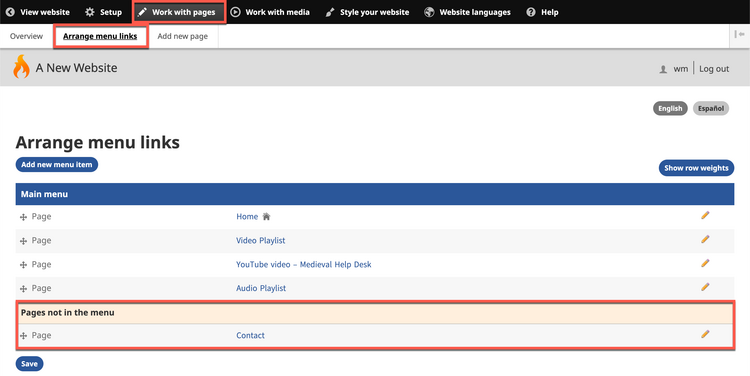Click the drag handle beside Home row
The height and width of the screenshot is (376, 750).
point(23,217)
